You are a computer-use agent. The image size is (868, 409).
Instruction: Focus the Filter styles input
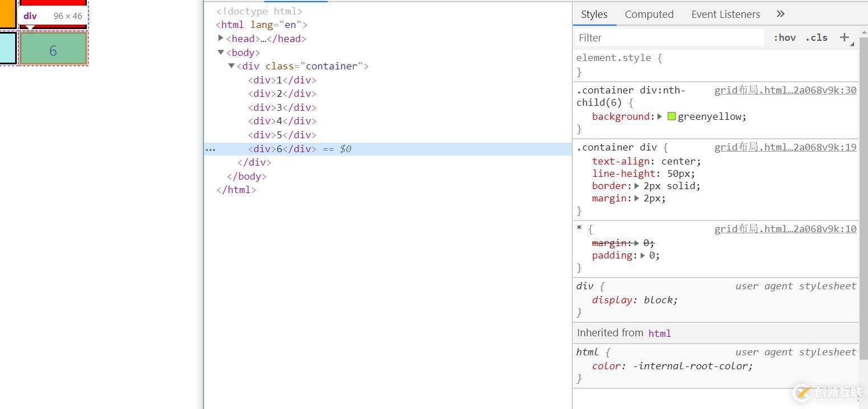670,37
